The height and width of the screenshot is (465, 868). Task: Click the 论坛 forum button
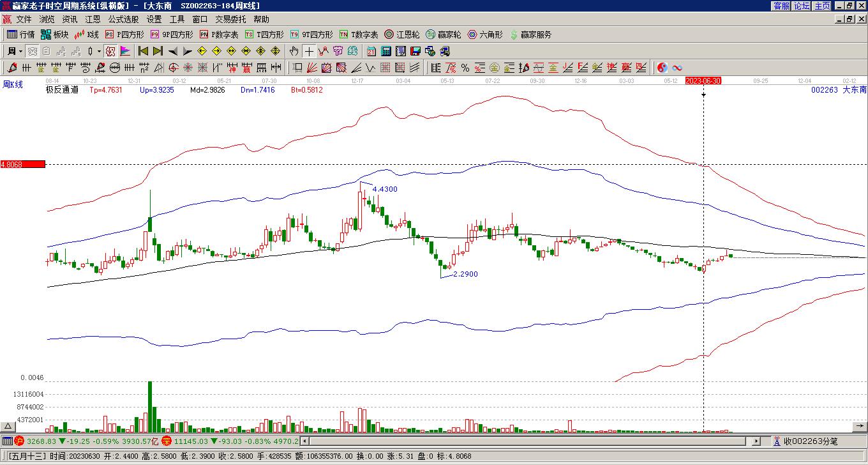802,6
